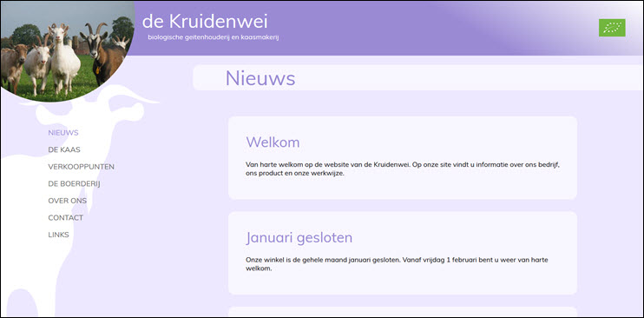The image size is (644, 318).
Task: Click the green EU organic leaf logo
Action: pyautogui.click(x=612, y=28)
